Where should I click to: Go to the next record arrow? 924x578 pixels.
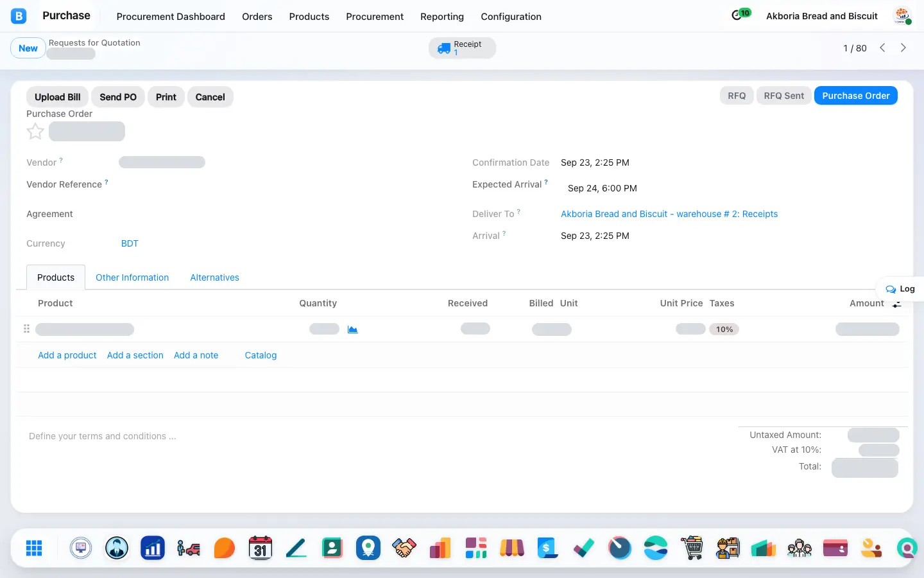pos(903,48)
